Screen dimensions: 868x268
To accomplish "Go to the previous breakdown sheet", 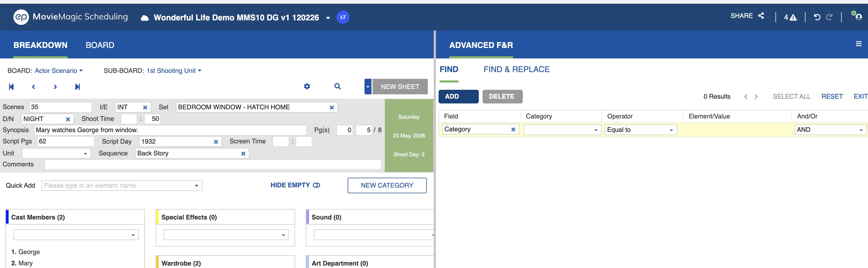I will pyautogui.click(x=33, y=87).
